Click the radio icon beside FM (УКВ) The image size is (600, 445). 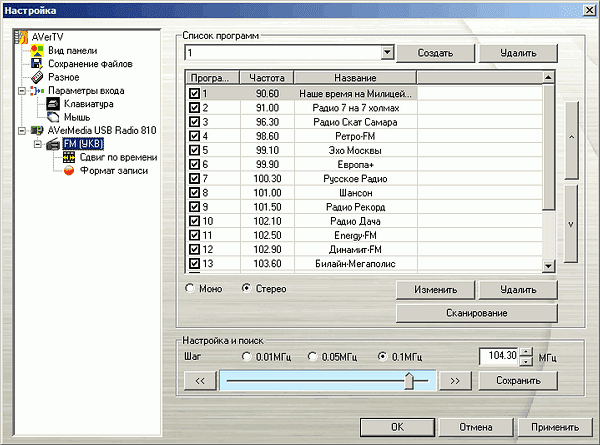(x=53, y=144)
